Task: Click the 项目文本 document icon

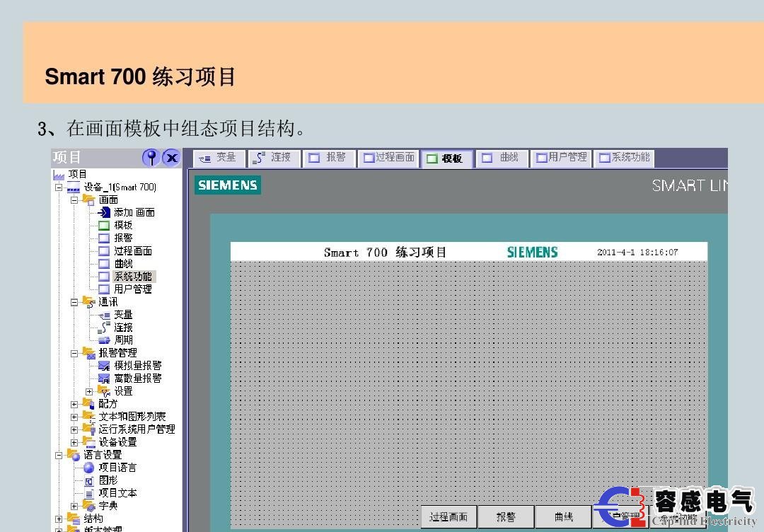Action: [88, 494]
